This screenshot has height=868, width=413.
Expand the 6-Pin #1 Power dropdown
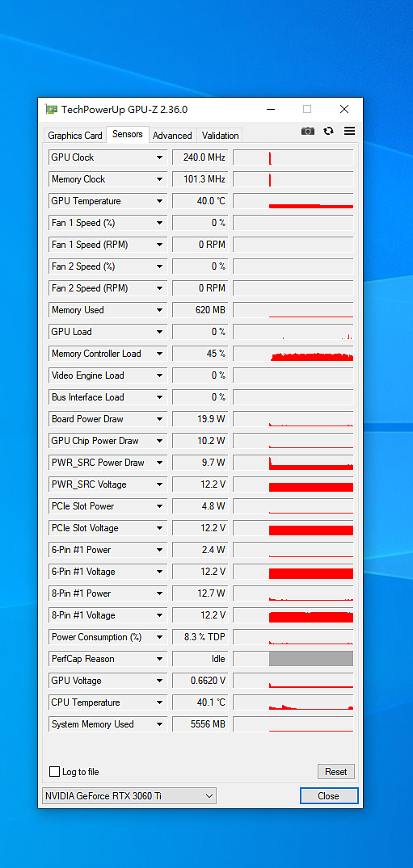[x=160, y=550]
